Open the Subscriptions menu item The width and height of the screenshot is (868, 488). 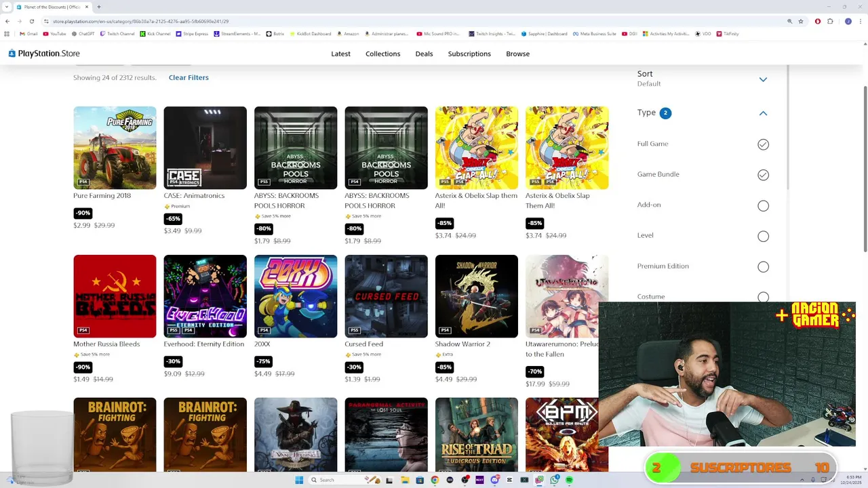pyautogui.click(x=469, y=54)
